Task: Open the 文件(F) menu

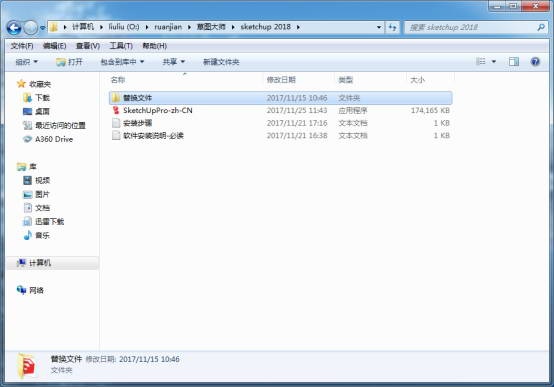Action: 22,46
